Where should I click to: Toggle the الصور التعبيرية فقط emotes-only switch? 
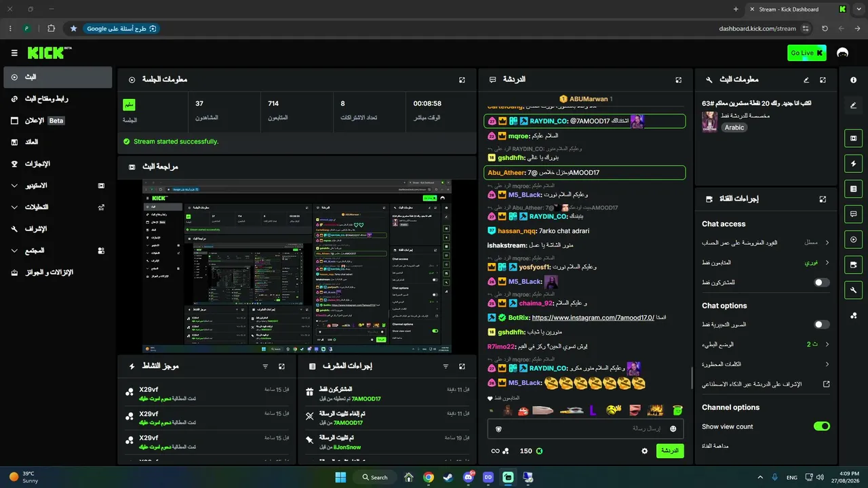coord(821,325)
